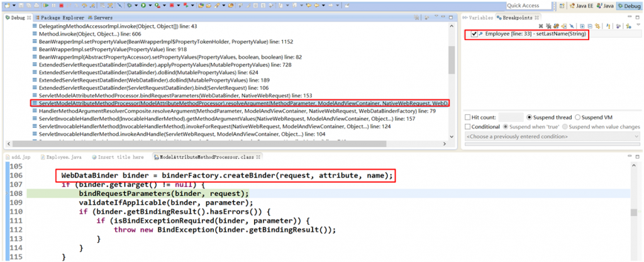Open the Run launch dropdown arrow
This screenshot has width=644, height=262.
click(x=150, y=6)
